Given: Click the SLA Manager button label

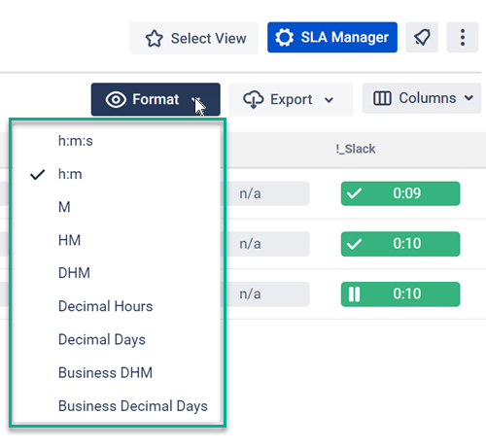Looking at the screenshot, I should [x=345, y=37].
